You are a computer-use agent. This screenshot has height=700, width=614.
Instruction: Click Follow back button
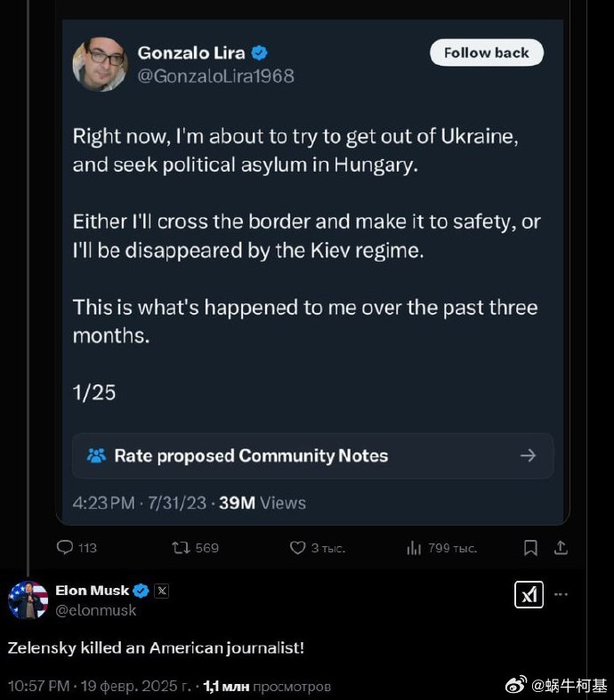pyautogui.click(x=487, y=52)
